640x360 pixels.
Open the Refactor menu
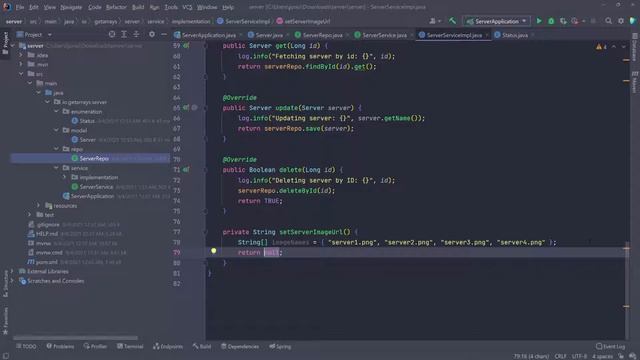pos(116,7)
